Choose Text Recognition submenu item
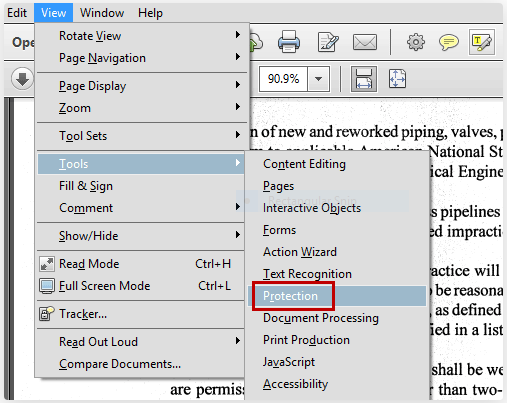Image resolution: width=507 pixels, height=403 pixels. click(x=337, y=274)
